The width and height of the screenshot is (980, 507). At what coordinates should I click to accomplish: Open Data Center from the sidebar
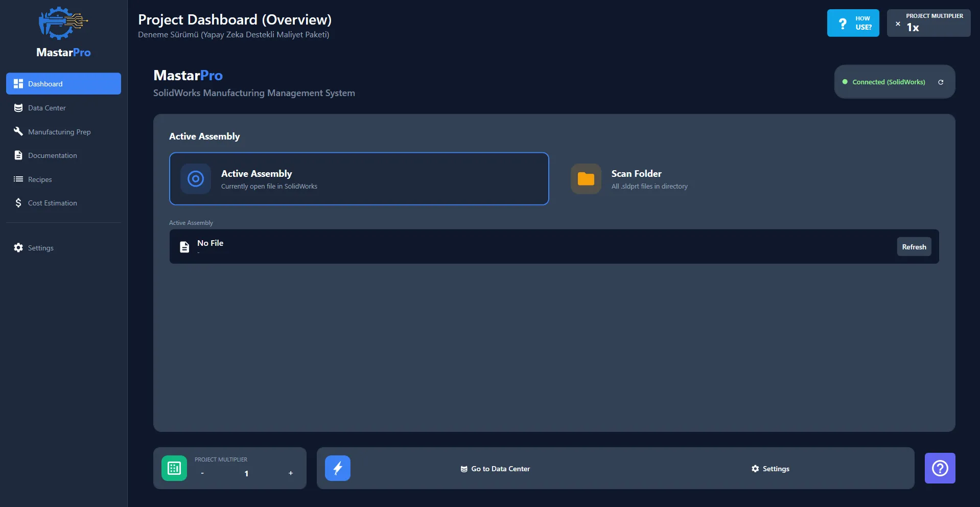click(x=47, y=108)
